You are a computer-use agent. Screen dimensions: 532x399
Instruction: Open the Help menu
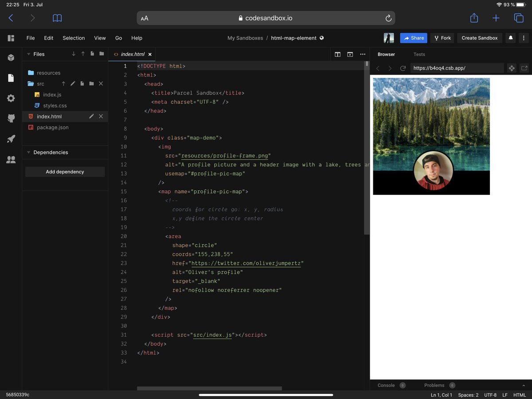(x=137, y=38)
